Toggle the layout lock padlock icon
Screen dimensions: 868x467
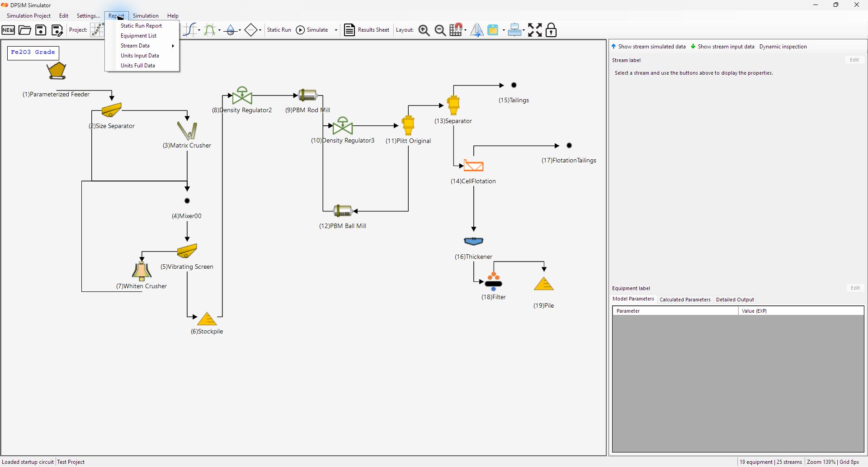click(x=551, y=30)
